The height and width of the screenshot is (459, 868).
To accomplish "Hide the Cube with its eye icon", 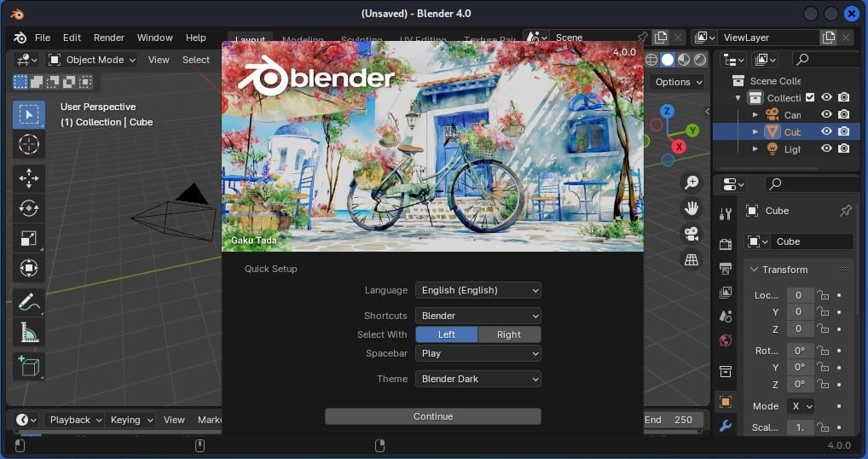I will tap(826, 131).
